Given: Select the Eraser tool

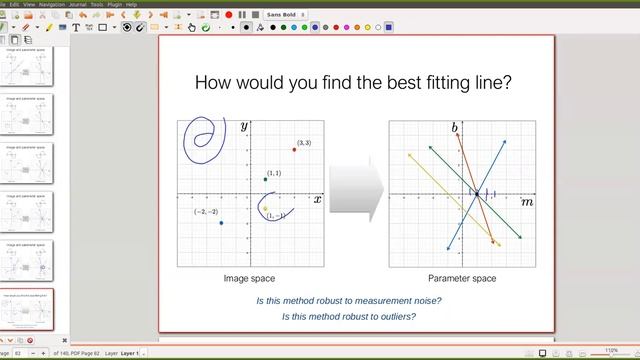Looking at the screenshot, I should point(26,28).
